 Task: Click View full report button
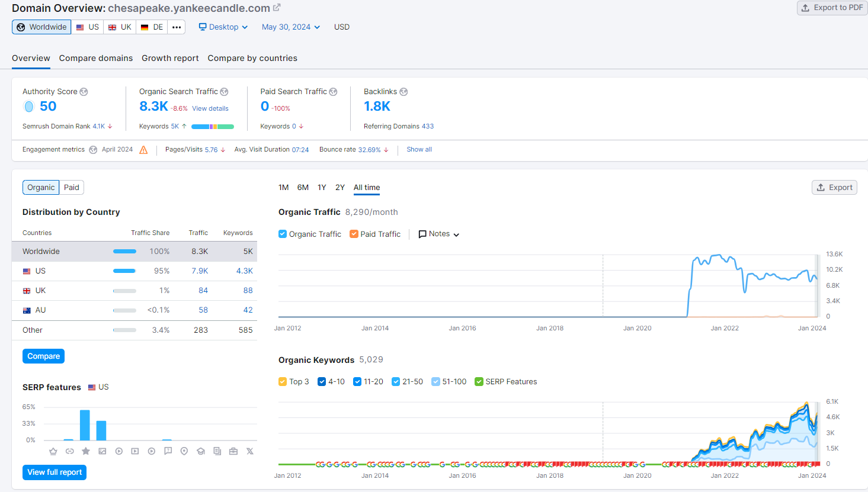pos(55,472)
